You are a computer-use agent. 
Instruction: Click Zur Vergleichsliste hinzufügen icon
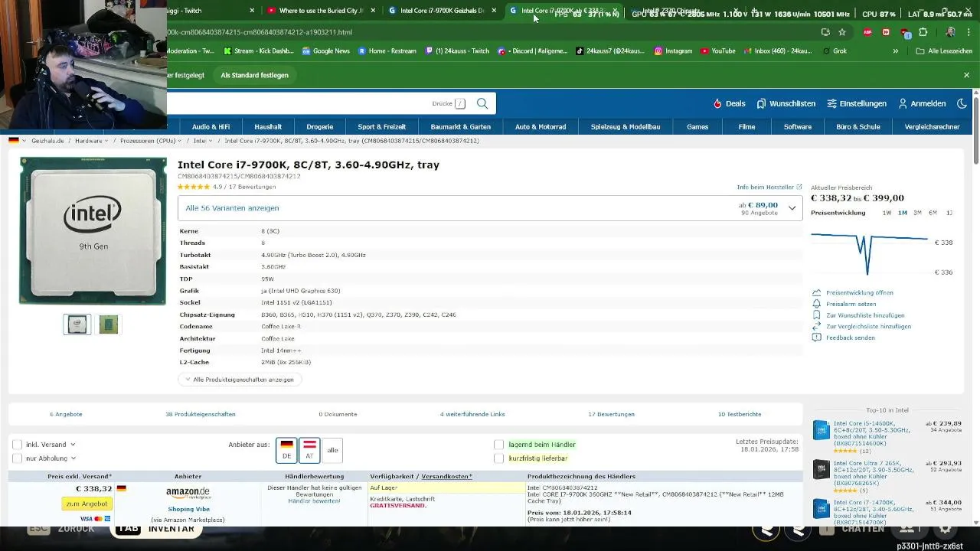pos(817,326)
